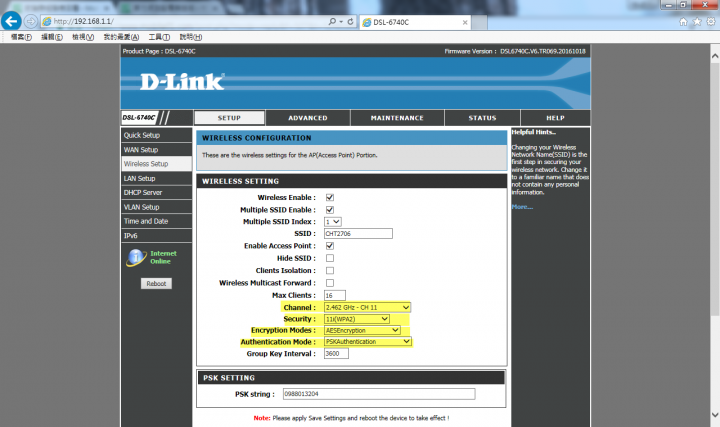
Task: Open the 檔案(F) menu
Action: (x=21, y=37)
